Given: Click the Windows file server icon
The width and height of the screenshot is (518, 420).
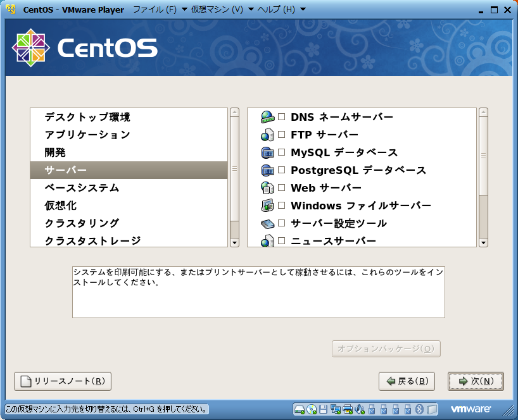Looking at the screenshot, I should click(267, 206).
